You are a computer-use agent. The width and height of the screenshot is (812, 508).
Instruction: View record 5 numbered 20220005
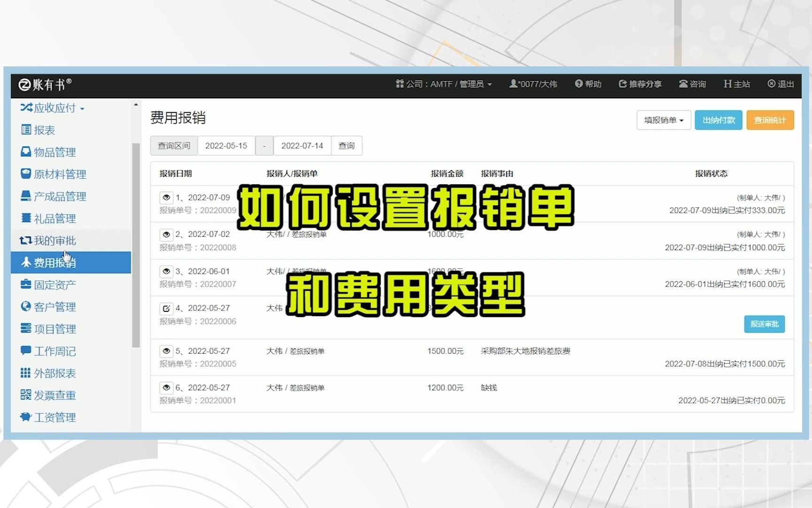pos(166,351)
